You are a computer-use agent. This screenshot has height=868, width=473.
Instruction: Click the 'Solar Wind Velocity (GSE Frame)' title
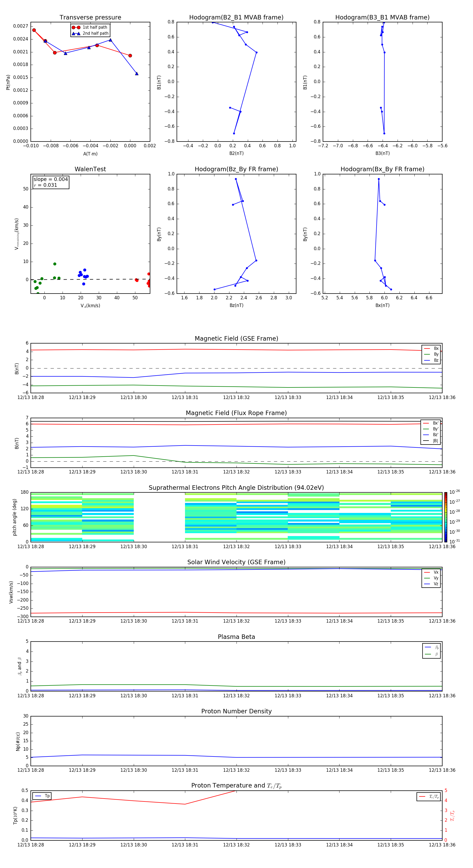point(236,562)
